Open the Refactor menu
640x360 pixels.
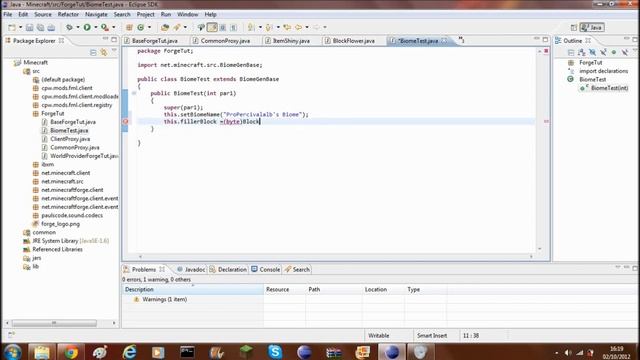point(68,14)
